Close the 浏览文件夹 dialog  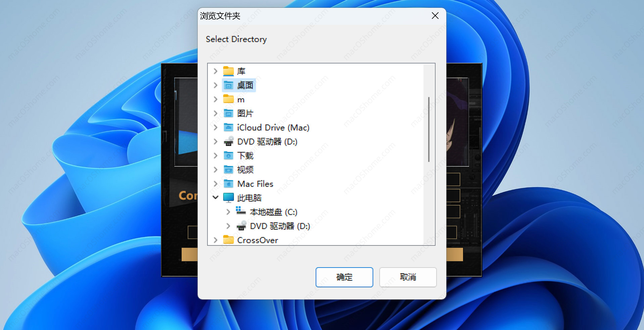tap(435, 16)
